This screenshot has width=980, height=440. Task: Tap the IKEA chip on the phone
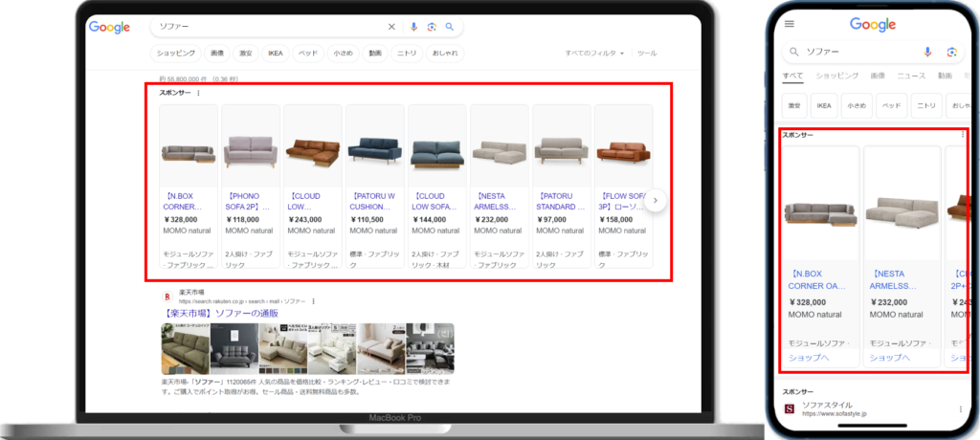(824, 105)
